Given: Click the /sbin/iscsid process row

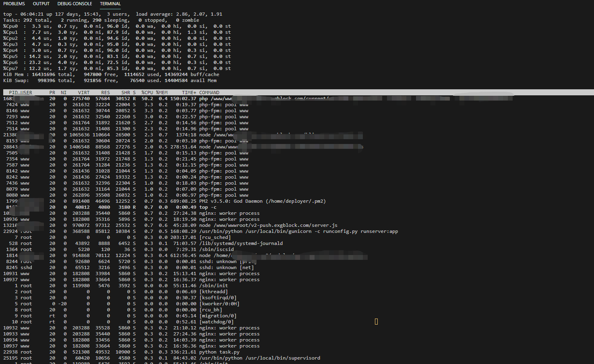Looking at the screenshot, I should (118, 249).
